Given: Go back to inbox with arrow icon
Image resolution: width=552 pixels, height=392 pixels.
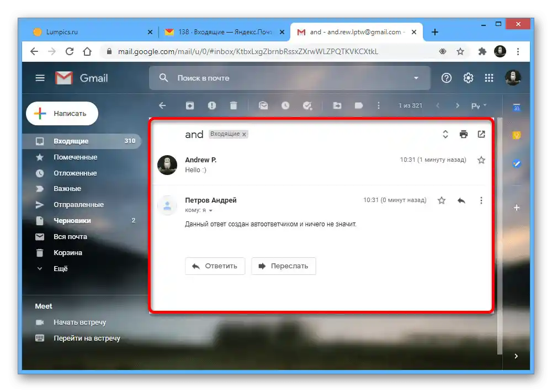Looking at the screenshot, I should tap(162, 105).
